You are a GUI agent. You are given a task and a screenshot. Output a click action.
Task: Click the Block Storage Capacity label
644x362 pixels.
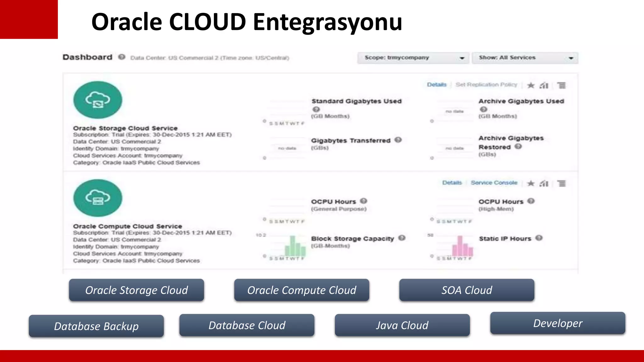(x=353, y=239)
